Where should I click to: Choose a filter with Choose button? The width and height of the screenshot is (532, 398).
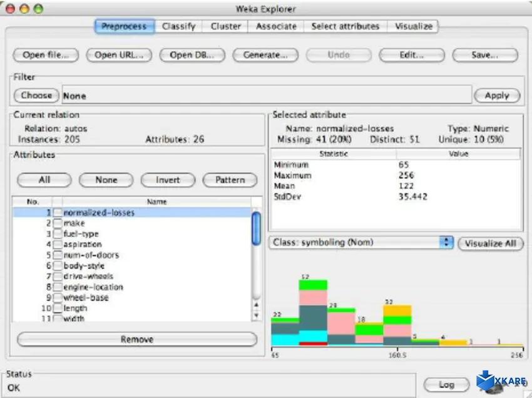[x=36, y=95]
